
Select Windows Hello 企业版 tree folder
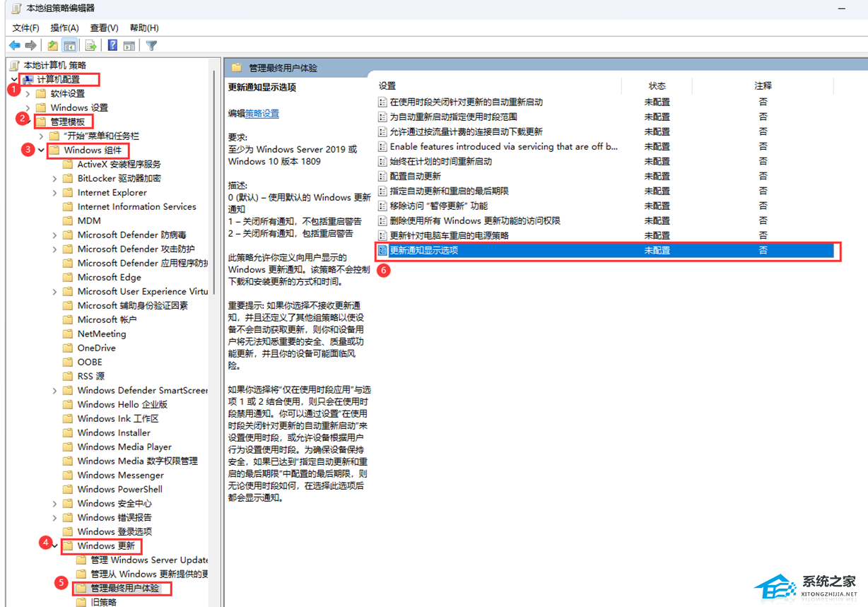pos(122,404)
